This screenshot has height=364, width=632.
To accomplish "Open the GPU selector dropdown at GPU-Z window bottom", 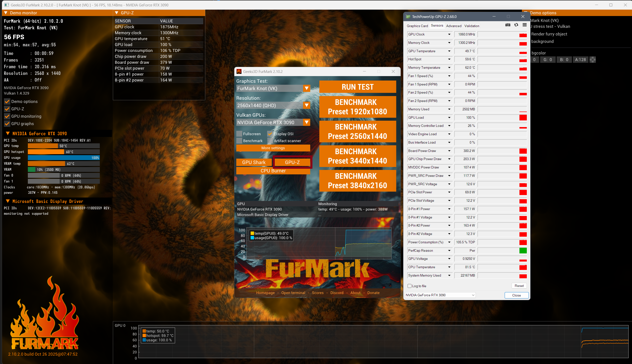I will 440,295.
